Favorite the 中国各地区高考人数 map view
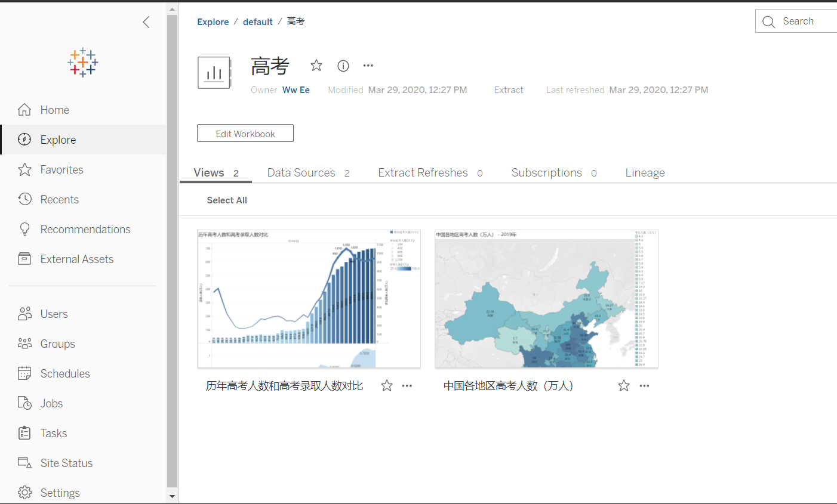The width and height of the screenshot is (837, 504). (x=623, y=385)
